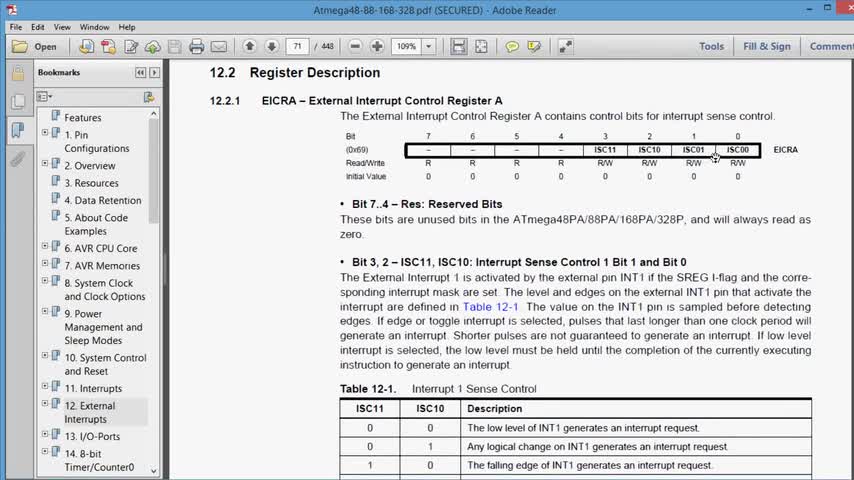Open the View menu
The width and height of the screenshot is (854, 480).
(x=62, y=27)
